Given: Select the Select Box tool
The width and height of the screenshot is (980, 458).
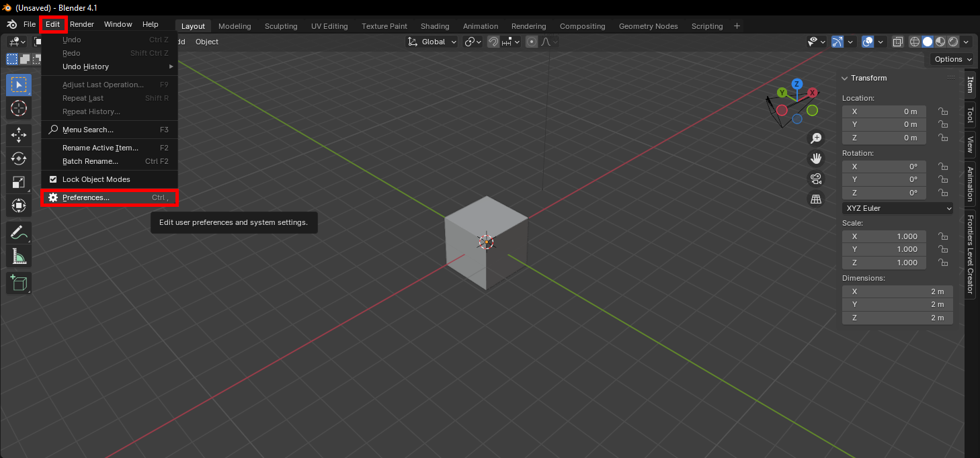Looking at the screenshot, I should pos(19,85).
